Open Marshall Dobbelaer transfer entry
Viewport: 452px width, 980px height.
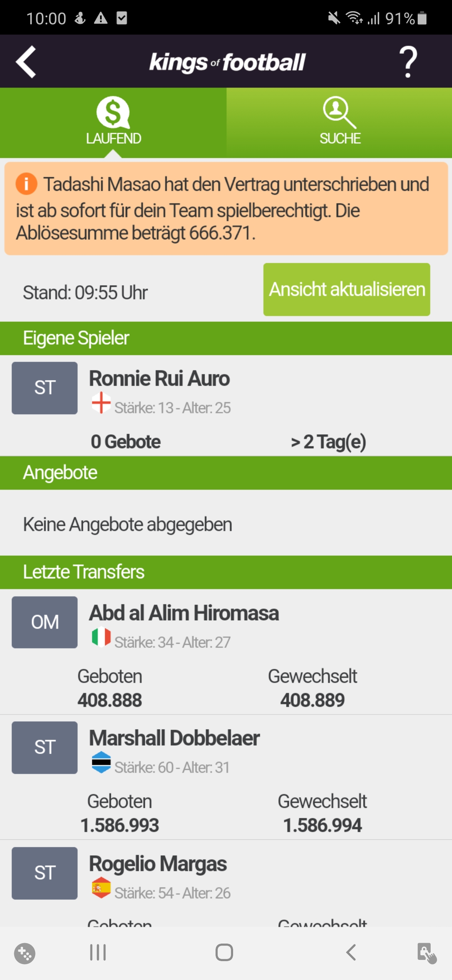click(226, 777)
